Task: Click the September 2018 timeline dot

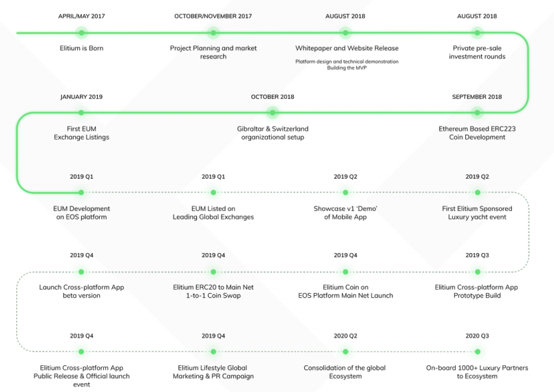Action: [476, 112]
